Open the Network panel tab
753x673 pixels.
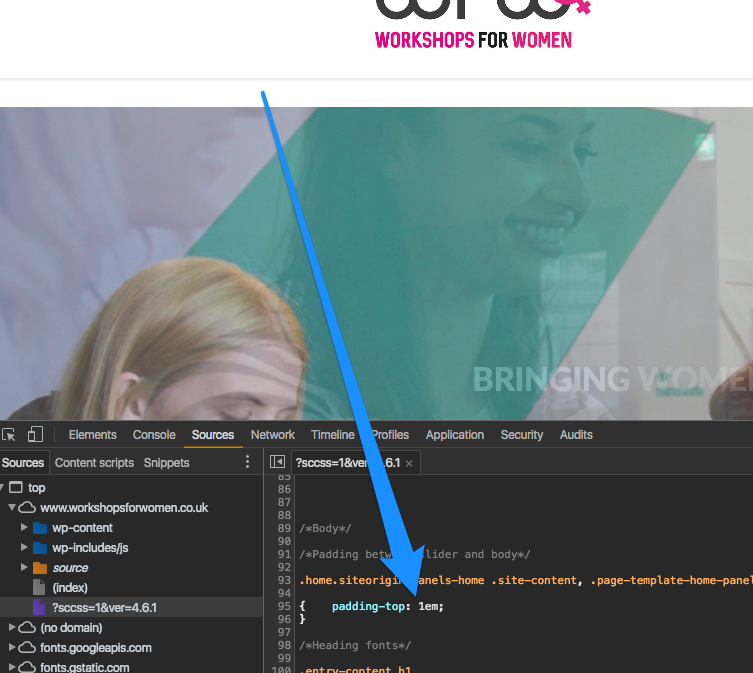(272, 435)
